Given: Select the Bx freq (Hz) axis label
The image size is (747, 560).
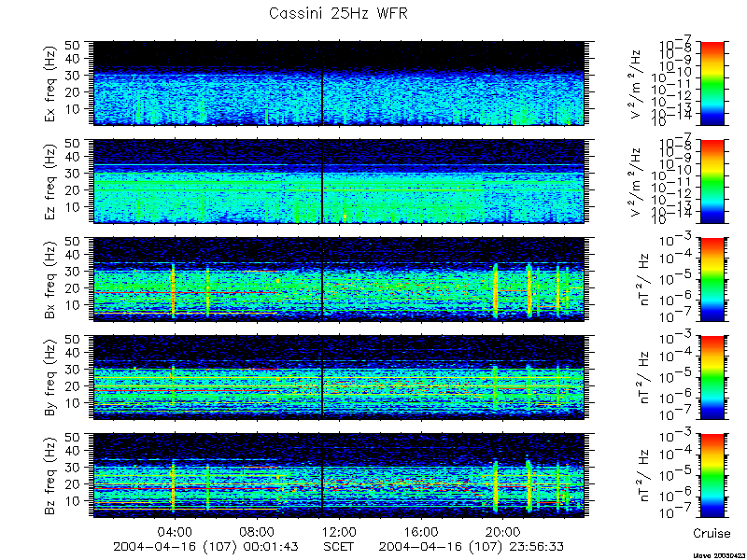Looking at the screenshot, I should [51, 280].
